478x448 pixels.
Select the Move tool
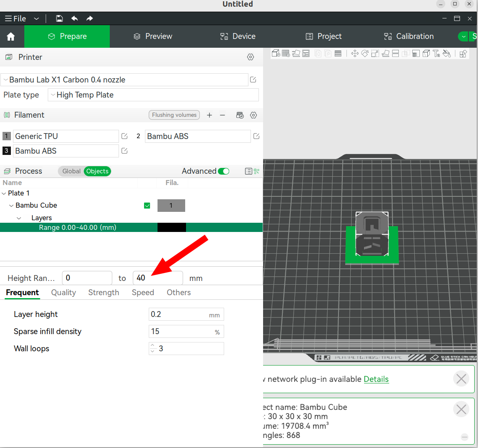[x=354, y=54]
